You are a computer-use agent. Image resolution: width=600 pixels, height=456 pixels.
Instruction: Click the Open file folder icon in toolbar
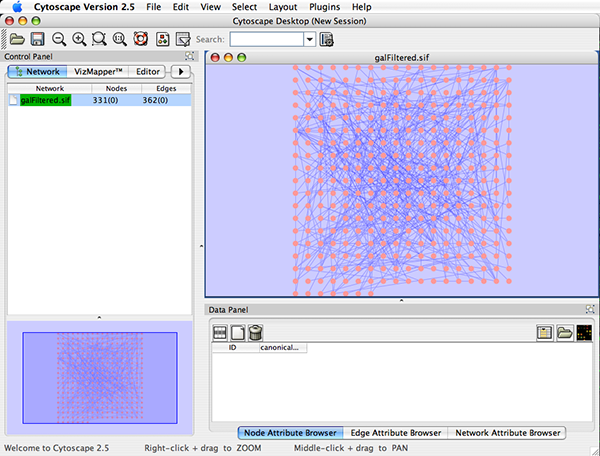tap(16, 39)
